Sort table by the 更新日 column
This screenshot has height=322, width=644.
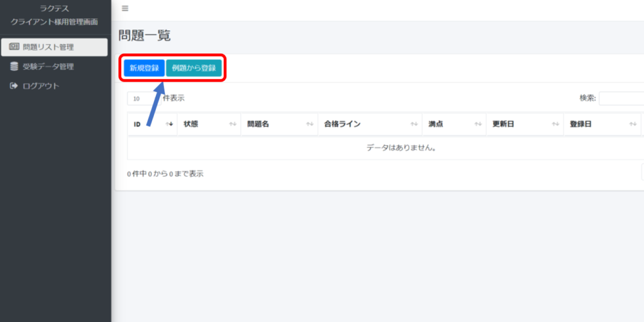pyautogui.click(x=525, y=124)
